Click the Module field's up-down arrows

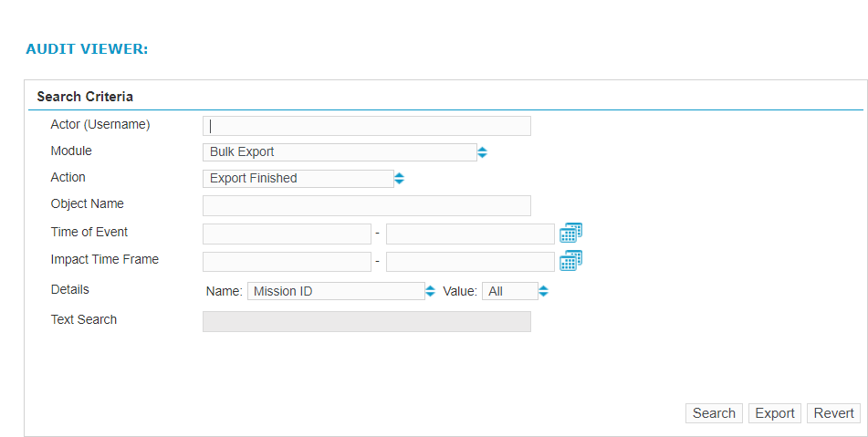click(483, 152)
